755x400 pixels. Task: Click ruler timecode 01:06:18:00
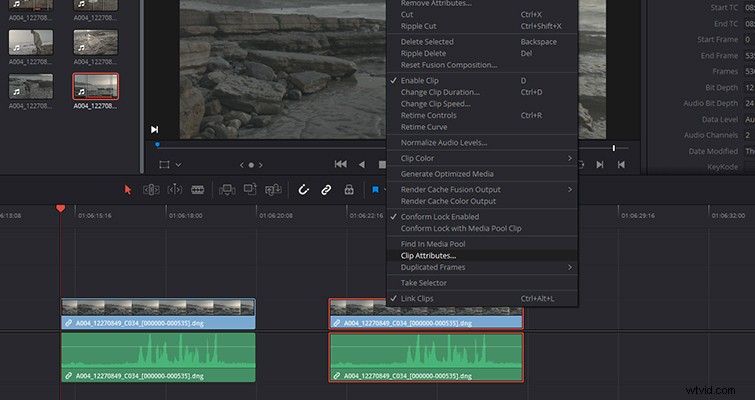coord(185,216)
